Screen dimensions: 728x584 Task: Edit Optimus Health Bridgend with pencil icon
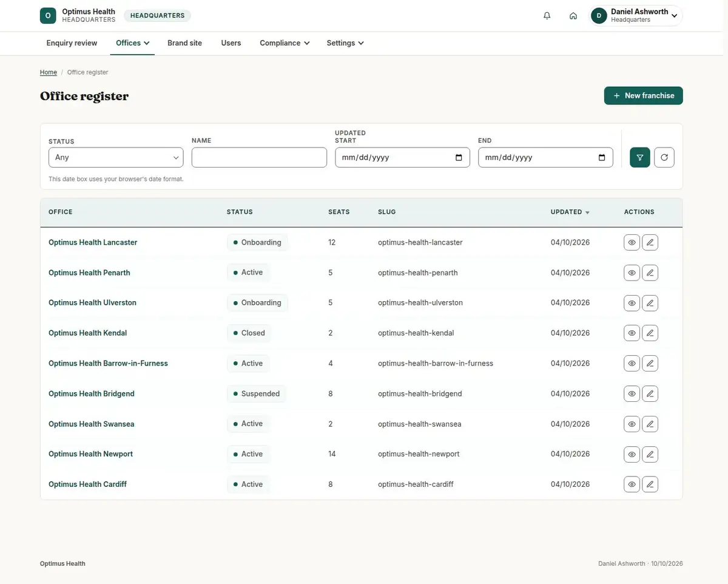tap(650, 393)
